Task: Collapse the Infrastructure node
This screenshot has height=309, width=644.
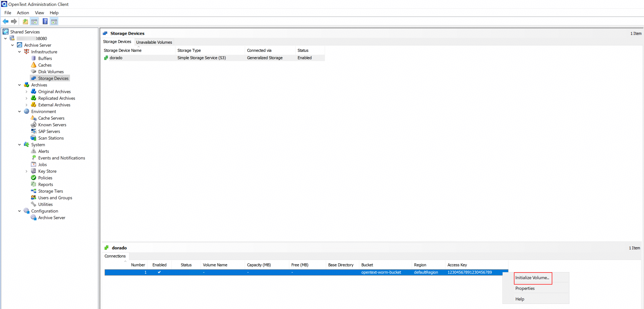Action: click(19, 52)
